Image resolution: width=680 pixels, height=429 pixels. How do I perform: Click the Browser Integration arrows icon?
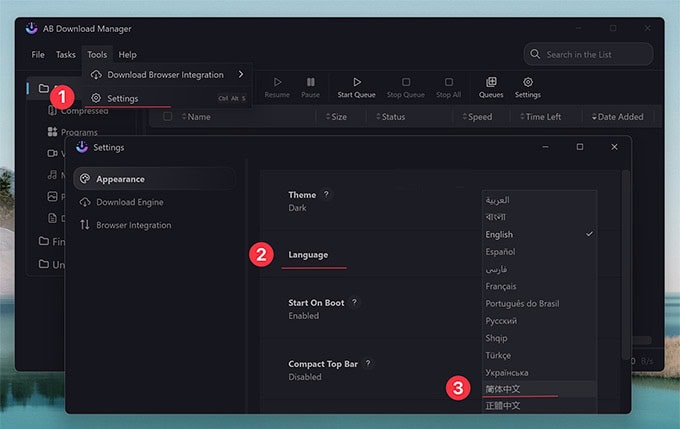(x=85, y=225)
